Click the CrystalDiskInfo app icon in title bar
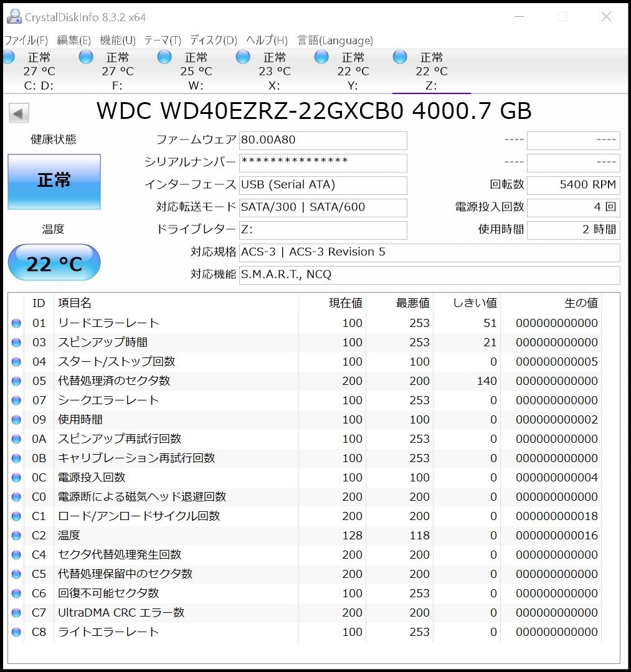631x672 pixels. click(x=14, y=17)
